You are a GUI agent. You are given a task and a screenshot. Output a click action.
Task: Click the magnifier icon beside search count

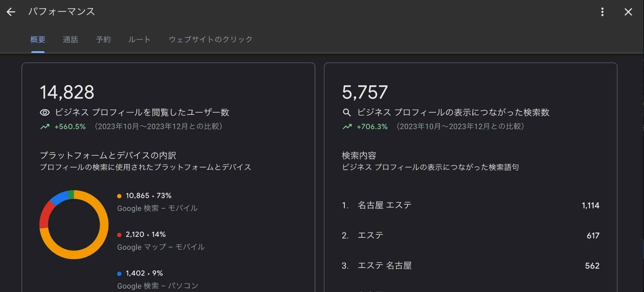pos(346,113)
